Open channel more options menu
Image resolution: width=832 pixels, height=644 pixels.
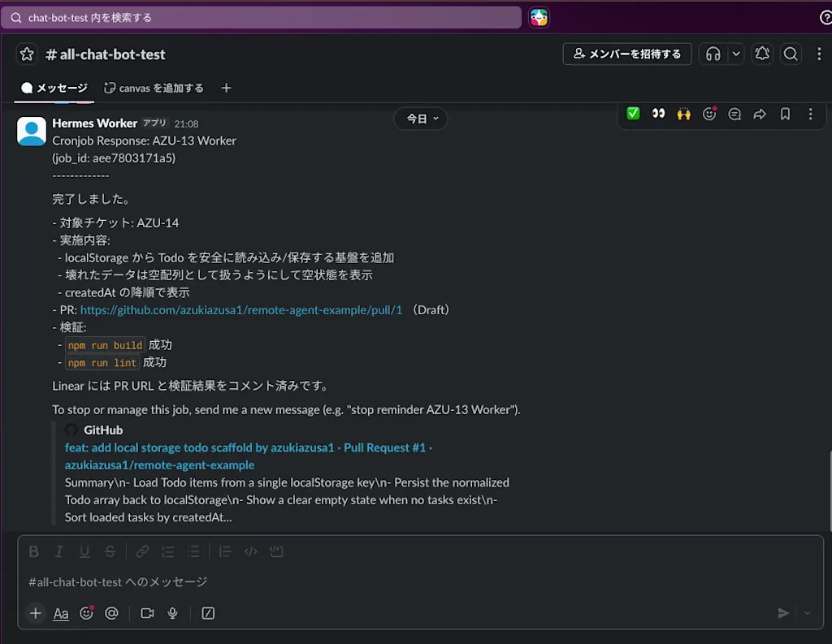[x=819, y=54]
